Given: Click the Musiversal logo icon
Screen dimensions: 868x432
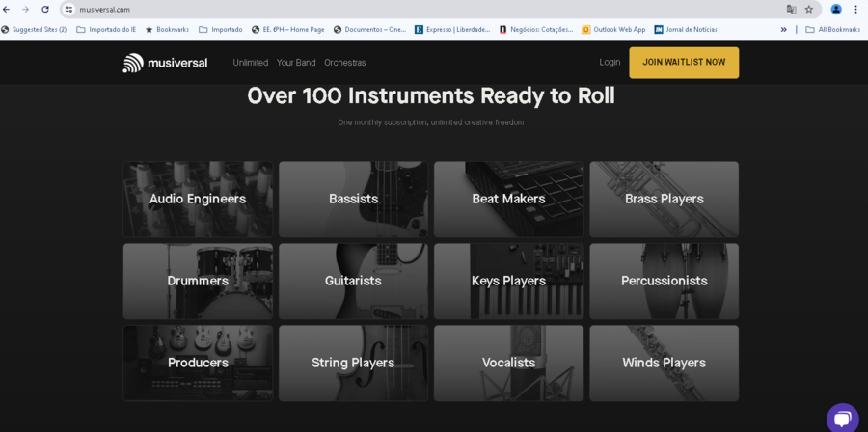Looking at the screenshot, I should tap(132, 63).
